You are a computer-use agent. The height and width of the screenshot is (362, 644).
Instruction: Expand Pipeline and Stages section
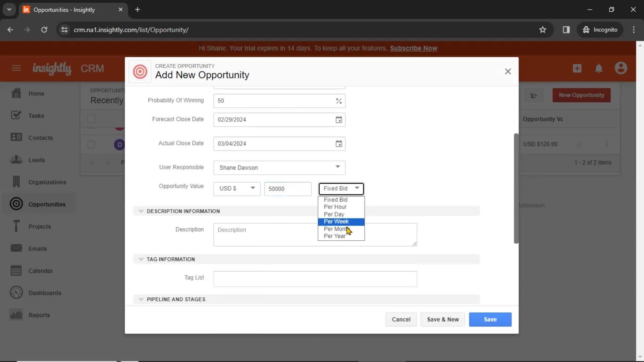coord(141,299)
